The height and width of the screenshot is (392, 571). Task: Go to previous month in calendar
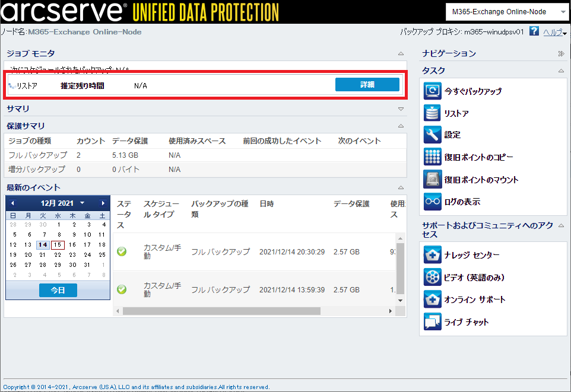pos(12,203)
